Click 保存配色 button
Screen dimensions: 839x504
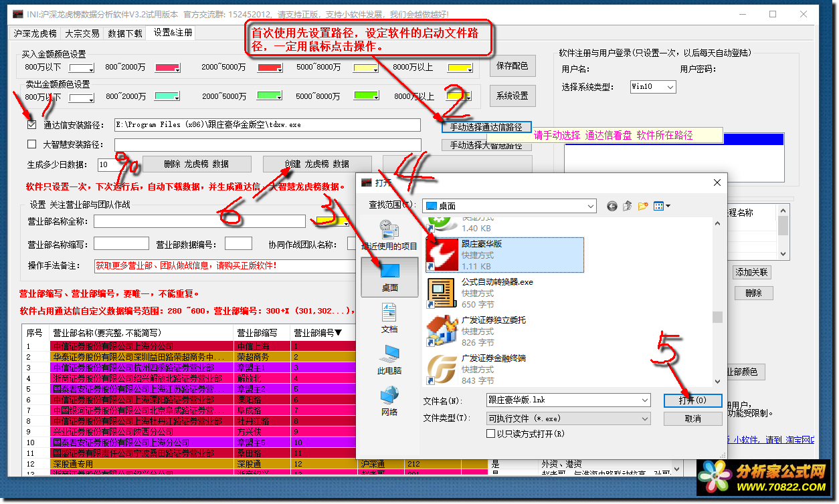click(512, 66)
